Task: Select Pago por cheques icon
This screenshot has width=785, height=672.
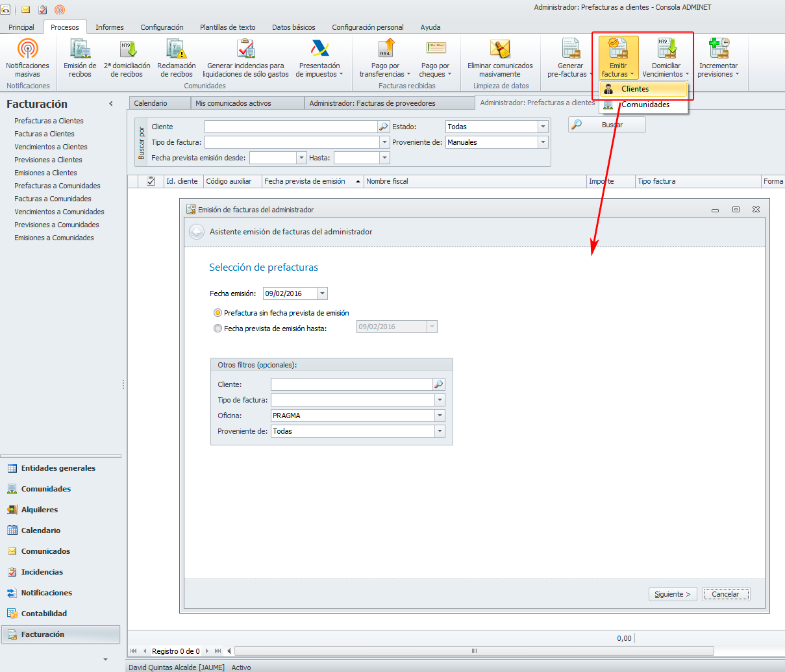Action: pyautogui.click(x=435, y=57)
